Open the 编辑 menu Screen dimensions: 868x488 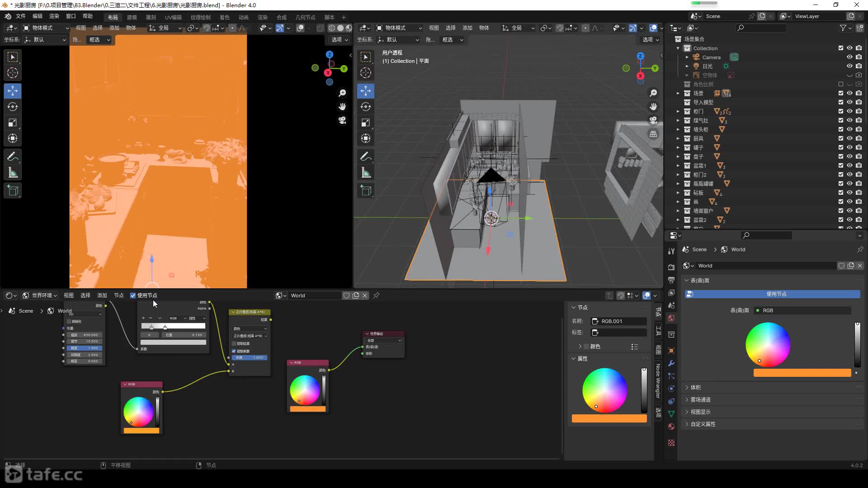(38, 16)
